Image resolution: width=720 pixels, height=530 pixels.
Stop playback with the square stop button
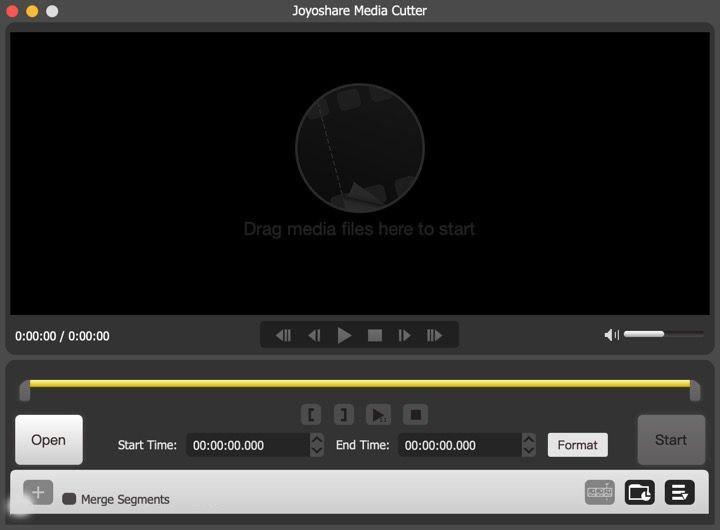click(375, 336)
